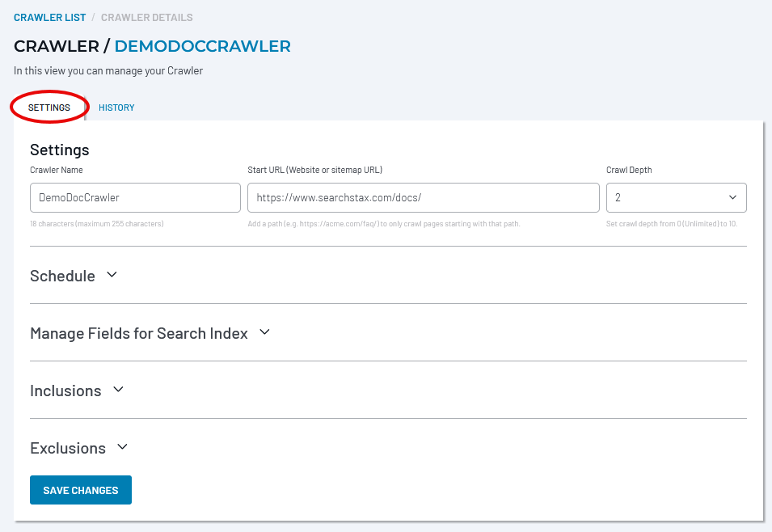The image size is (772, 532).
Task: Open the Crawl Depth dropdown arrow
Action: pos(732,197)
